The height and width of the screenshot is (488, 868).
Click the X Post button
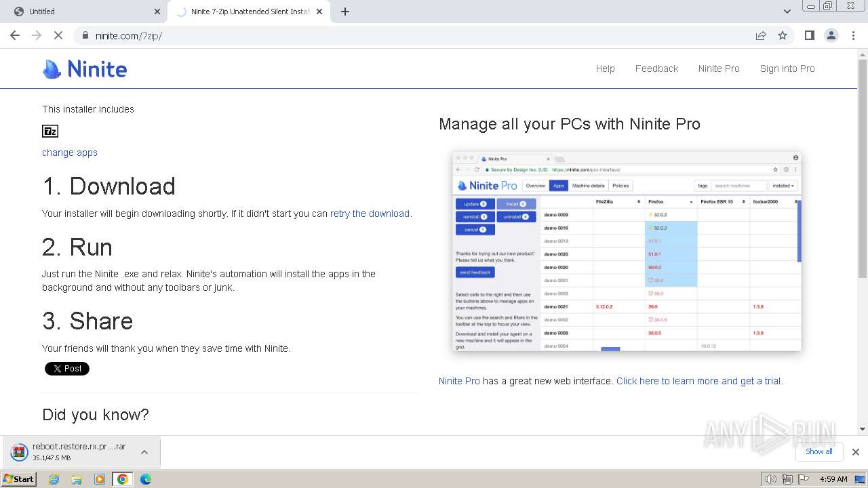click(x=67, y=369)
